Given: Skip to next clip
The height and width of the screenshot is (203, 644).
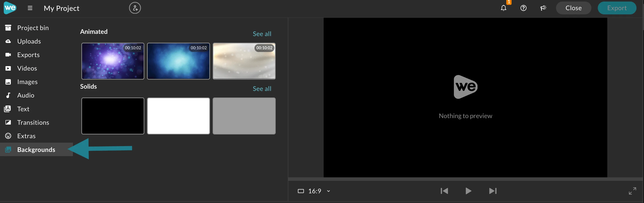Looking at the screenshot, I should 493,191.
